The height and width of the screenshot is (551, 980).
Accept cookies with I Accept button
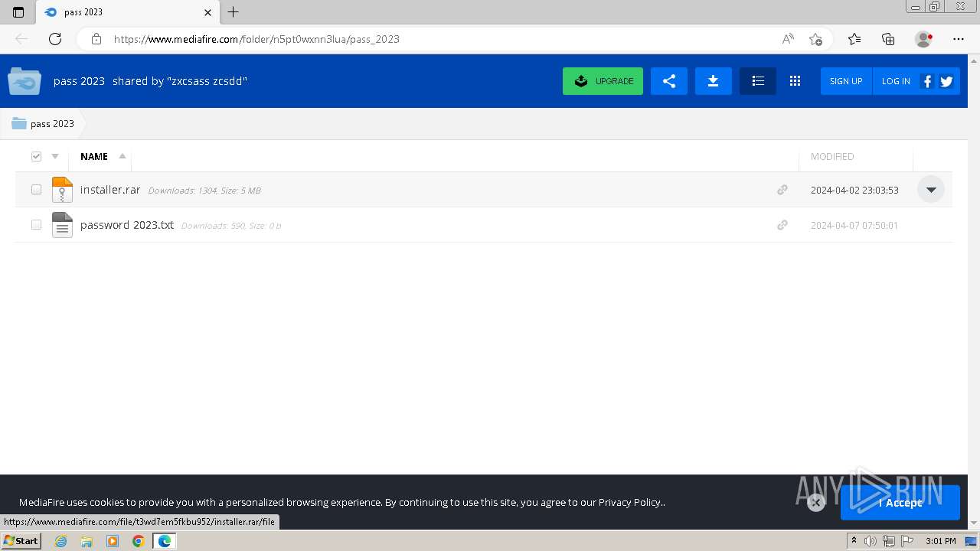900,503
